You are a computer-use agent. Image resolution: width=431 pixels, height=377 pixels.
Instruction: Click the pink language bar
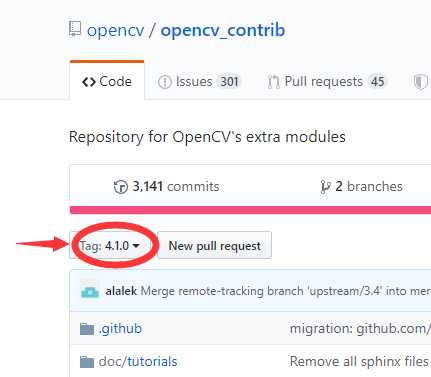250,210
